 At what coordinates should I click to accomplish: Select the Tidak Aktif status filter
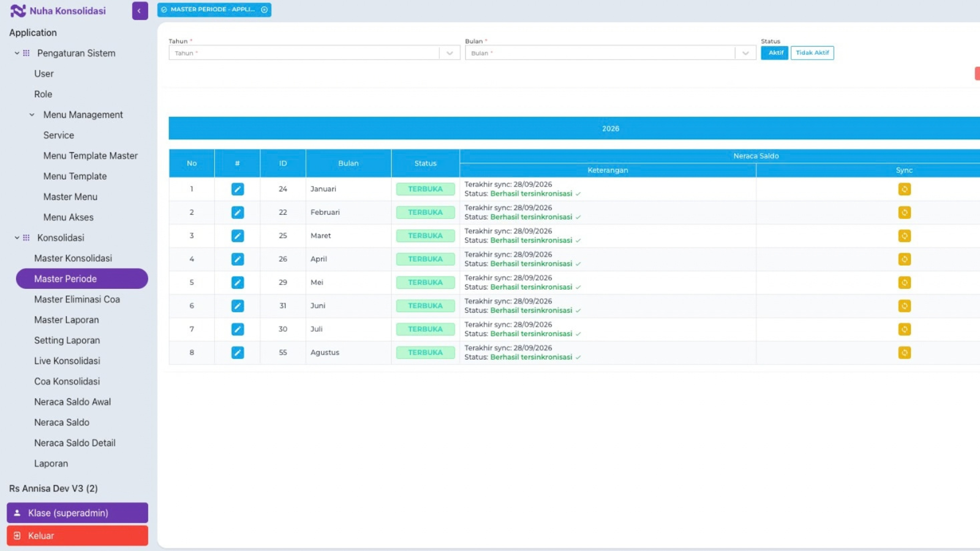coord(812,53)
